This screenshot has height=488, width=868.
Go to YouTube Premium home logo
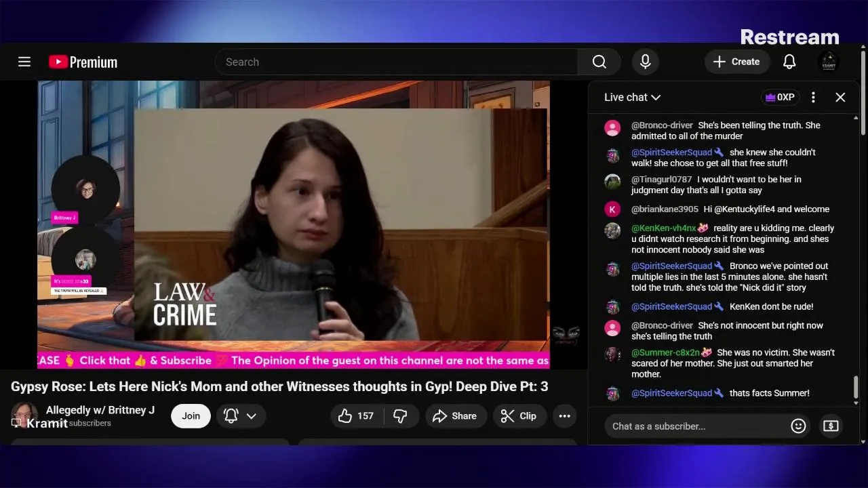pyautogui.click(x=83, y=62)
